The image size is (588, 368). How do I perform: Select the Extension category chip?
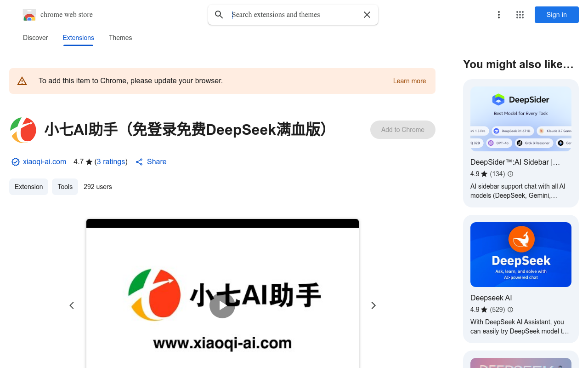[28, 187]
